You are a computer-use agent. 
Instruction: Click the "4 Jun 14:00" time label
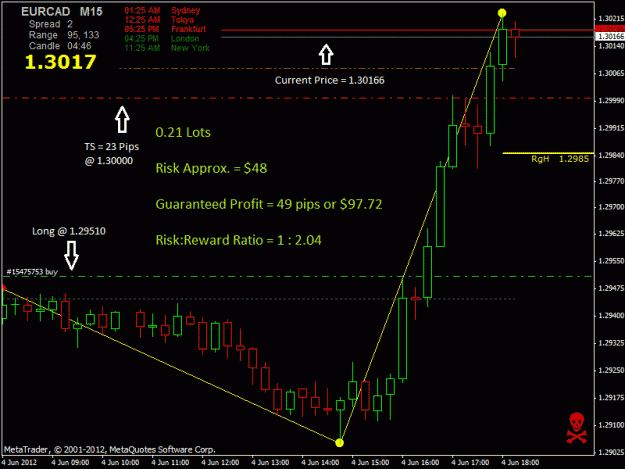[x=320, y=462]
